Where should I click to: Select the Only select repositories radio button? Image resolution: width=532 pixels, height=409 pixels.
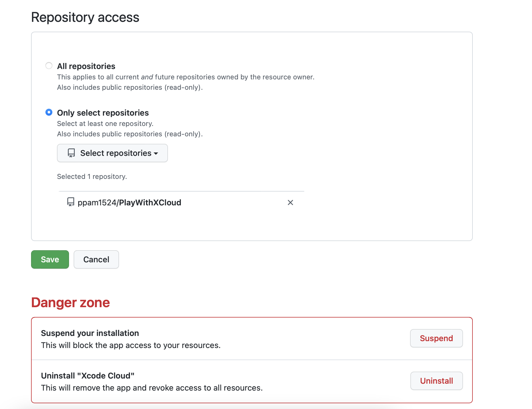[x=49, y=112]
